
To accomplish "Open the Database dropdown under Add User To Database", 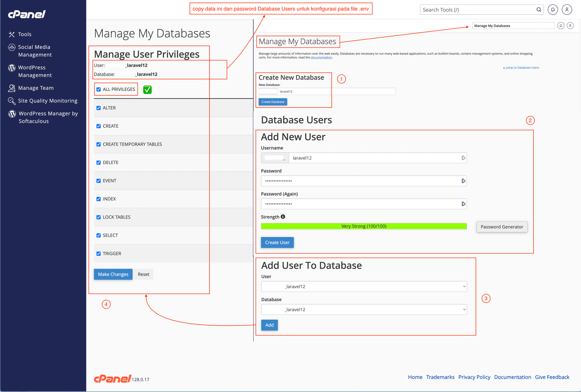I will [364, 309].
